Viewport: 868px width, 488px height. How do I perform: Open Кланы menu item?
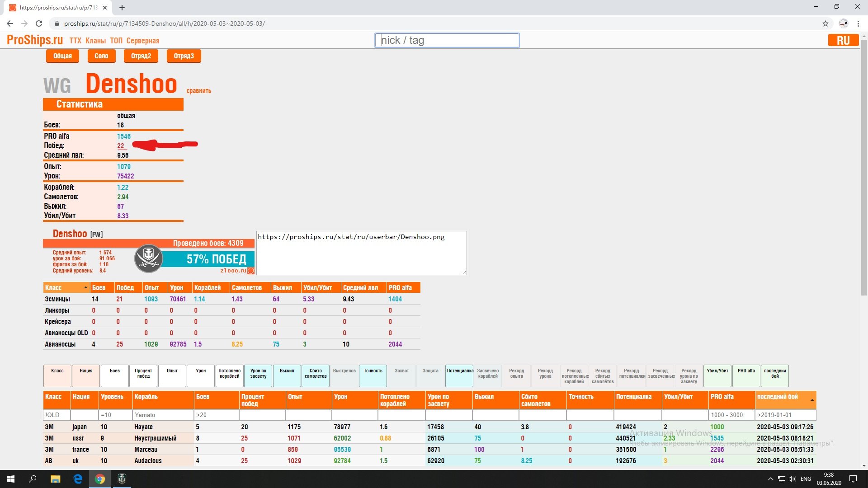[x=95, y=41]
